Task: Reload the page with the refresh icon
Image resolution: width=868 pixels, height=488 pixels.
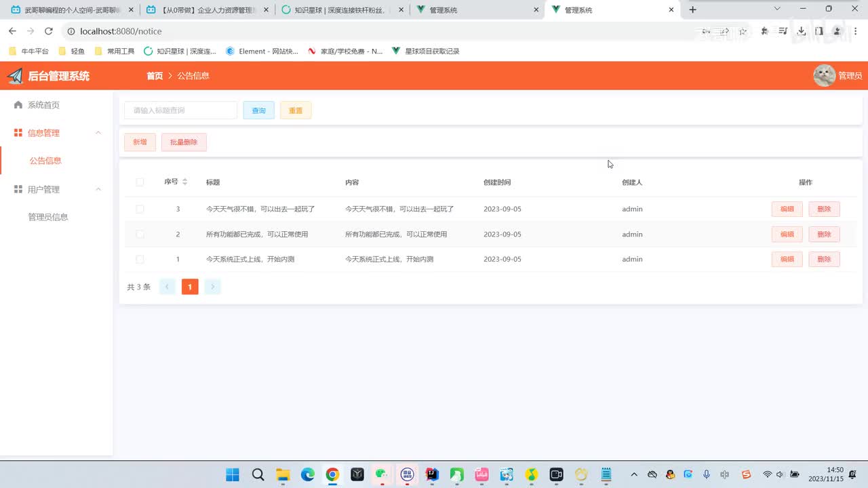Action: pyautogui.click(x=48, y=31)
